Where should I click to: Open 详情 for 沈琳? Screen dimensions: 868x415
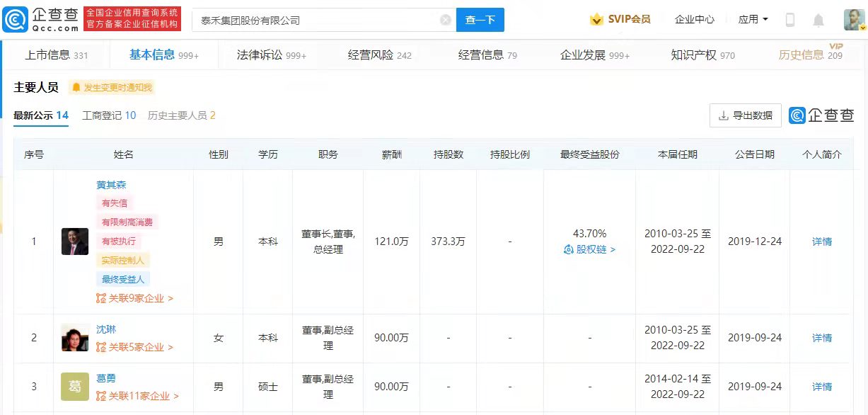(x=822, y=338)
